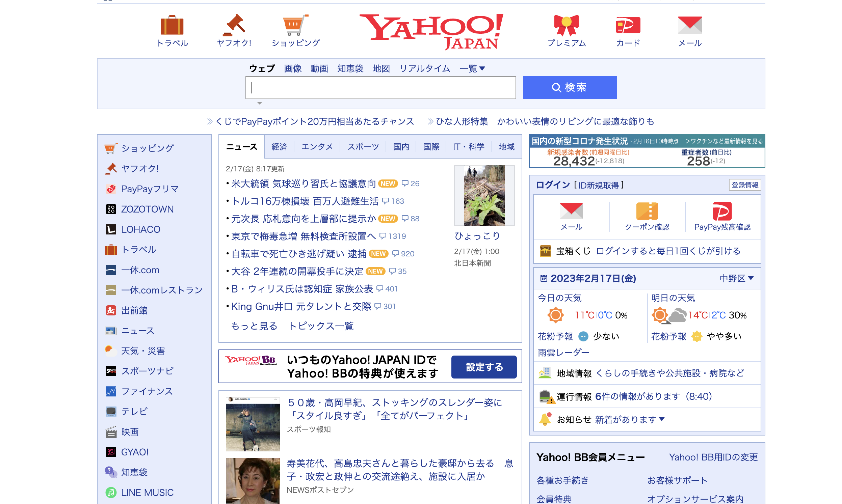Click the クーポン確認 coupon icon

[647, 211]
